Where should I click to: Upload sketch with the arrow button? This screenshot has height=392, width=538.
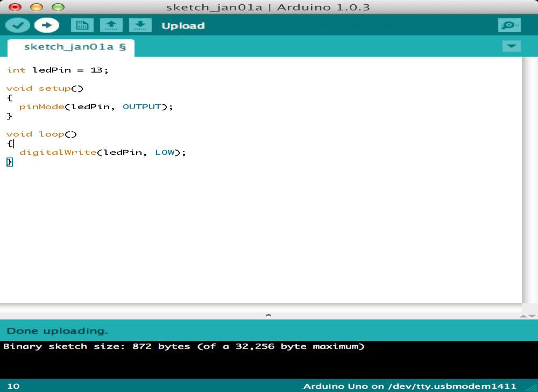click(x=47, y=25)
